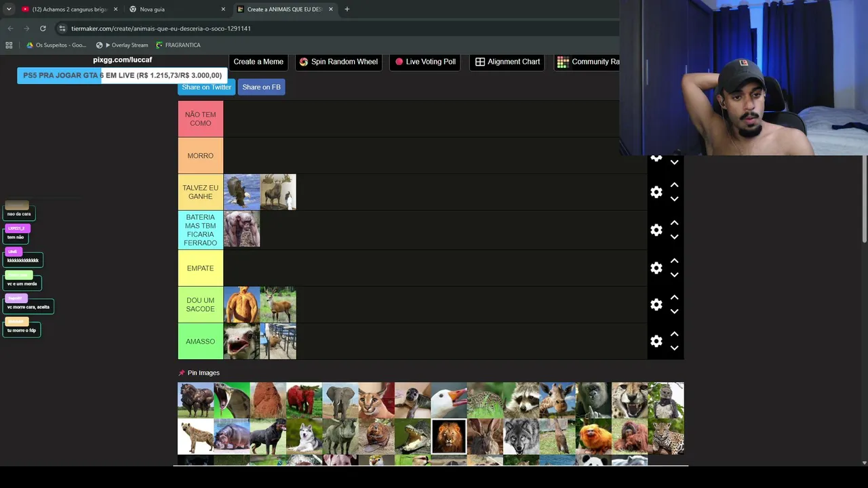Open a new browser tab

pyautogui.click(x=347, y=9)
